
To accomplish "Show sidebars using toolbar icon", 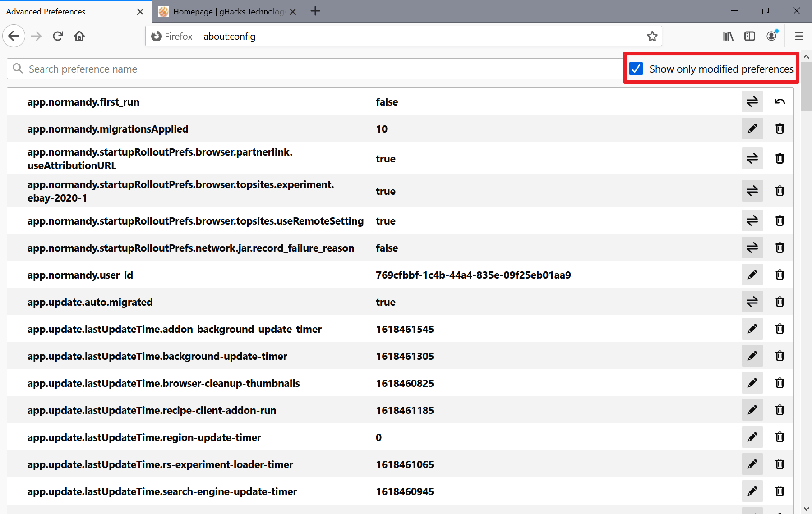I will (750, 37).
